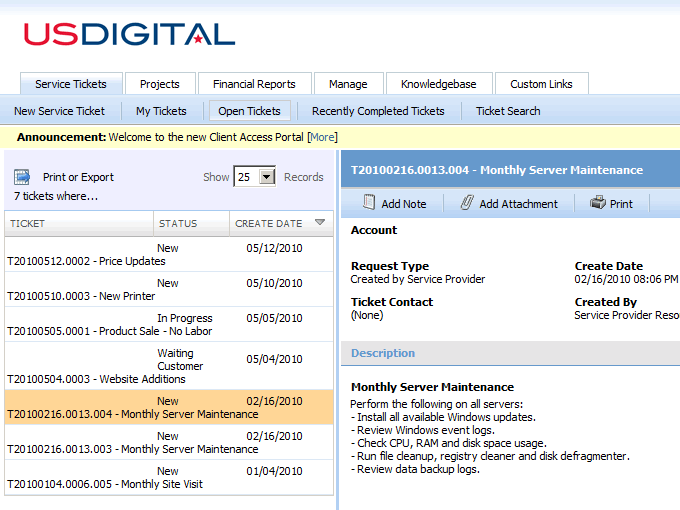
Task: Open the Projects tab
Action: (x=160, y=84)
